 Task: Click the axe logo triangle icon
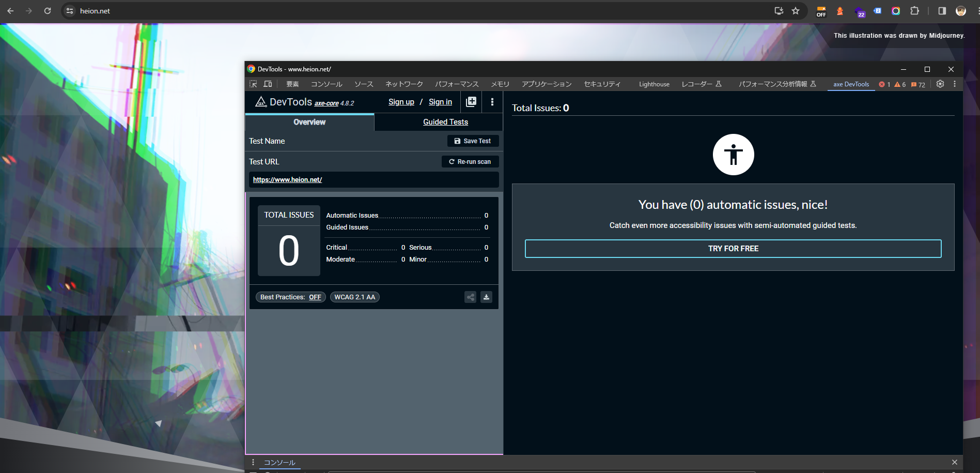(261, 102)
